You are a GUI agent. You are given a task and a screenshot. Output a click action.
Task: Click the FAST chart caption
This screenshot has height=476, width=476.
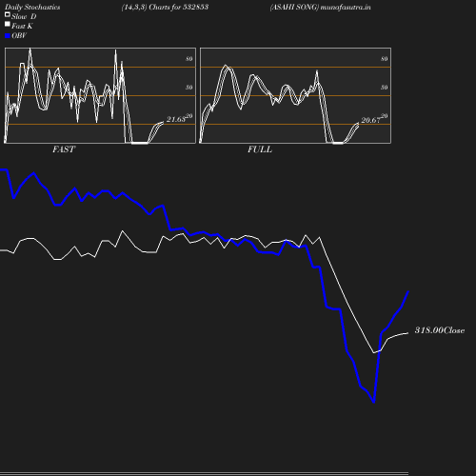tap(64, 149)
